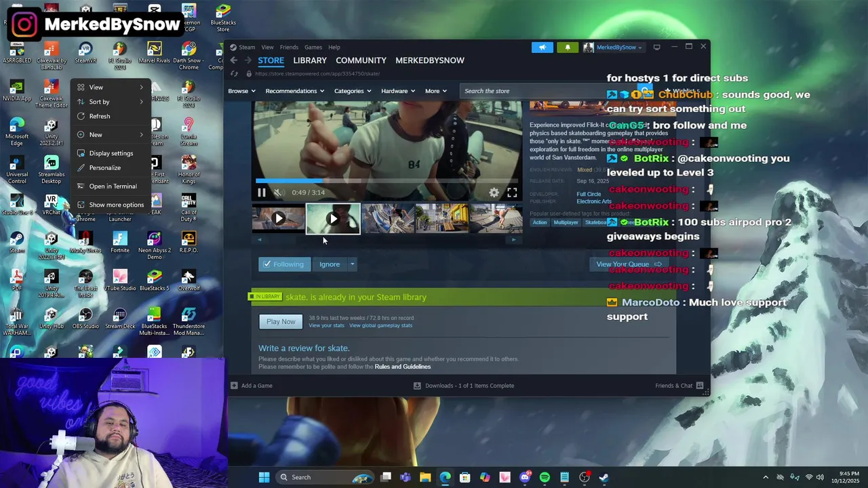Viewport: 868px width, 488px height.
Task: Click View Your Queue
Action: pyautogui.click(x=629, y=264)
